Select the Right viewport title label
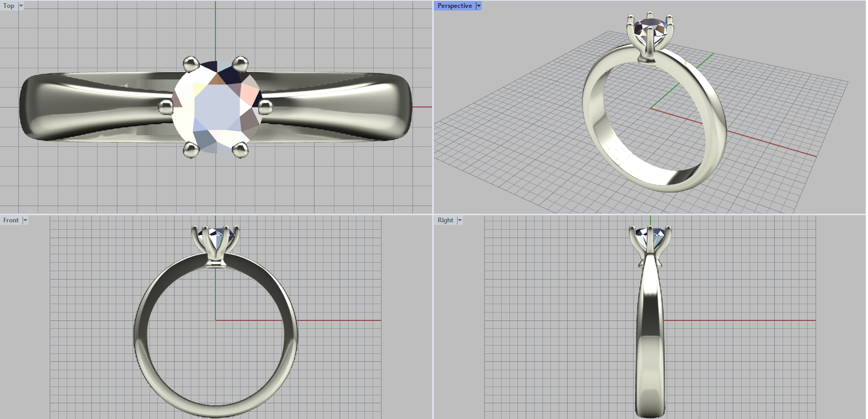The height and width of the screenshot is (419, 868). pyautogui.click(x=445, y=220)
